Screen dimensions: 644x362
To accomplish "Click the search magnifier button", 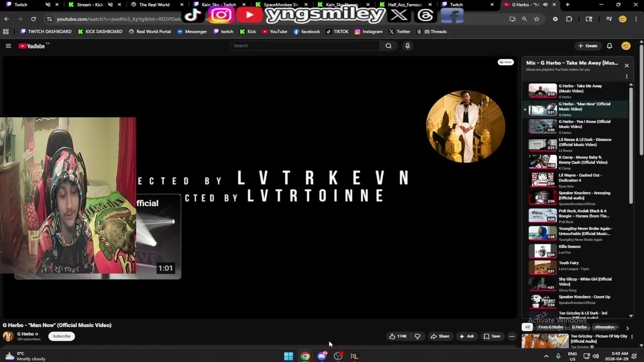I will click(x=388, y=46).
